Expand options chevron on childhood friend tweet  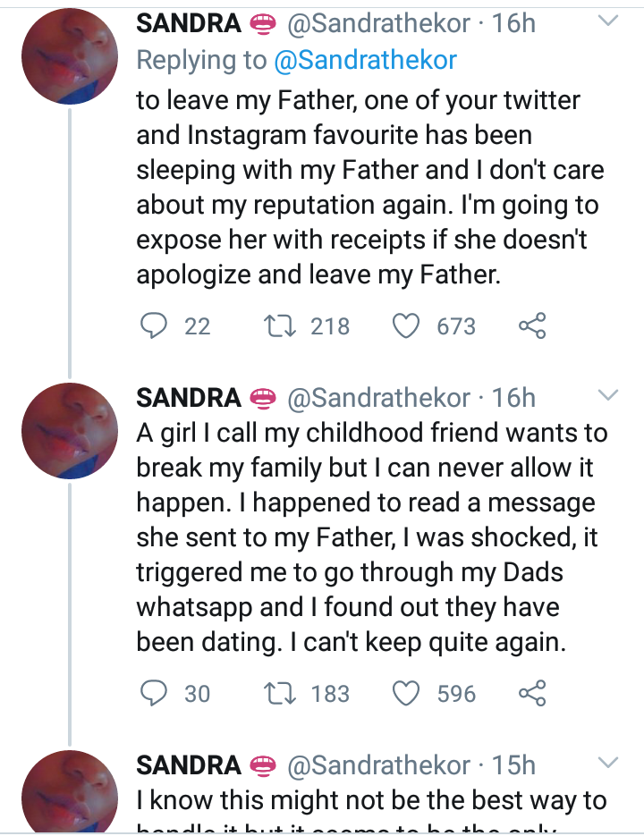(608, 394)
